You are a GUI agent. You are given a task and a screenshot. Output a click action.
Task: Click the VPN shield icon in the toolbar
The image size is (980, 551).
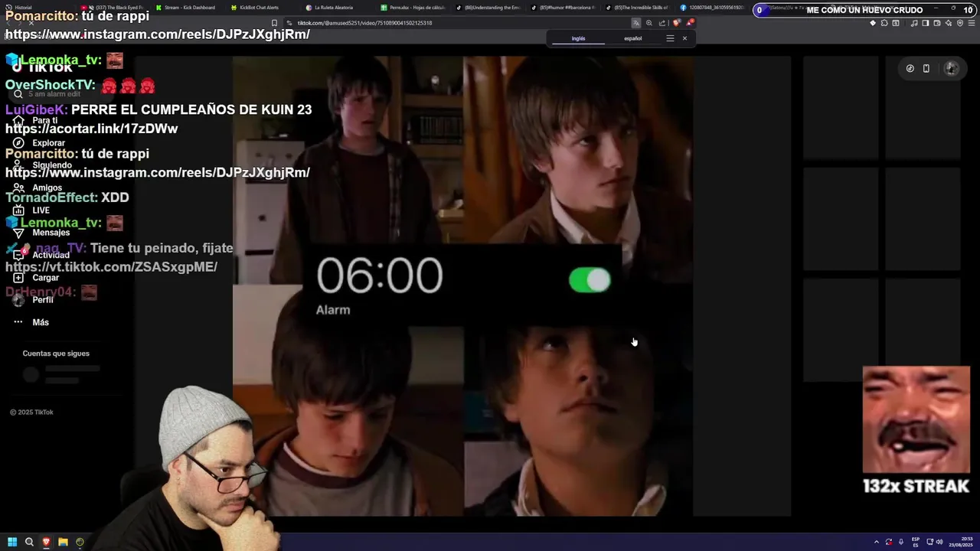click(960, 23)
